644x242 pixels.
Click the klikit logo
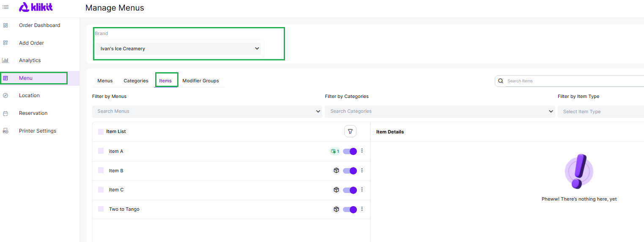(x=36, y=7)
